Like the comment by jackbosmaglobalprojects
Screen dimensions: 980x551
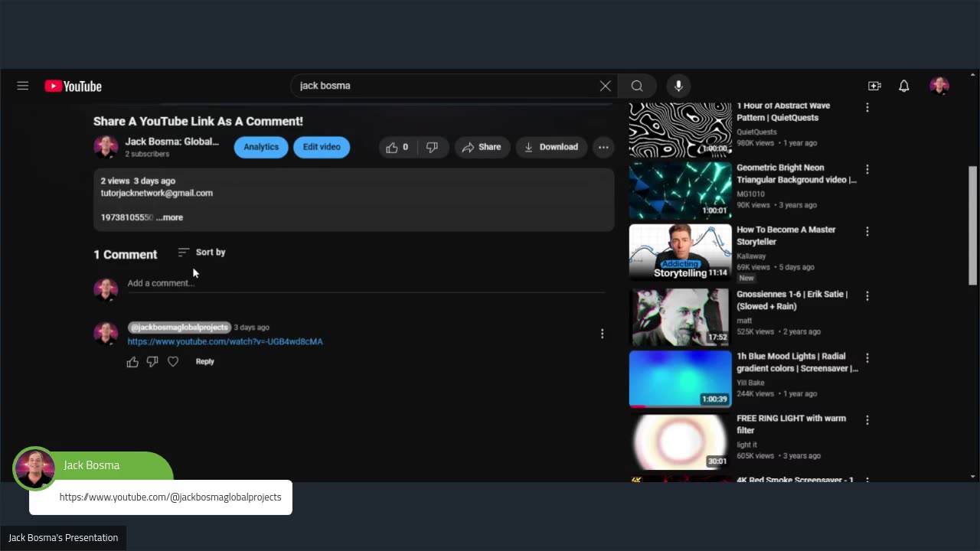(132, 361)
